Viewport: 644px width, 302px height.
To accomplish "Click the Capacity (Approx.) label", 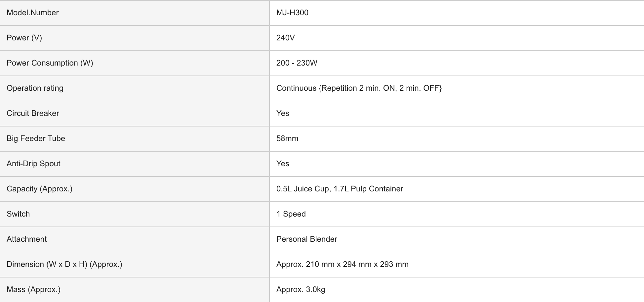I will pyautogui.click(x=39, y=189).
